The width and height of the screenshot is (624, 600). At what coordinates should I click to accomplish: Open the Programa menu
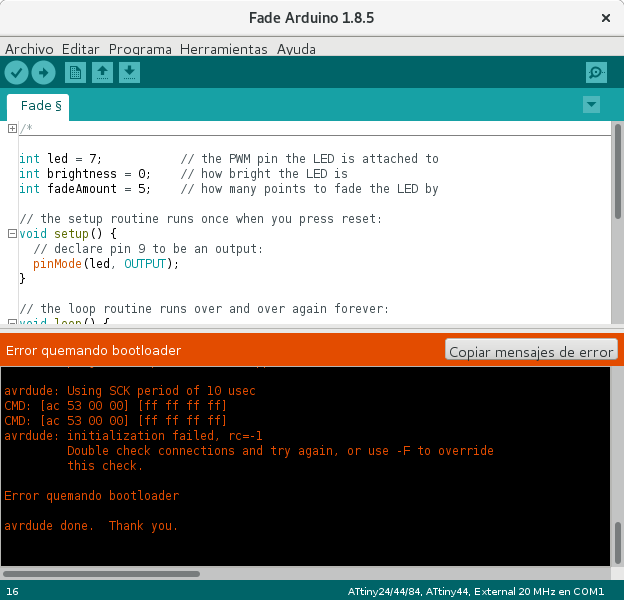(140, 49)
